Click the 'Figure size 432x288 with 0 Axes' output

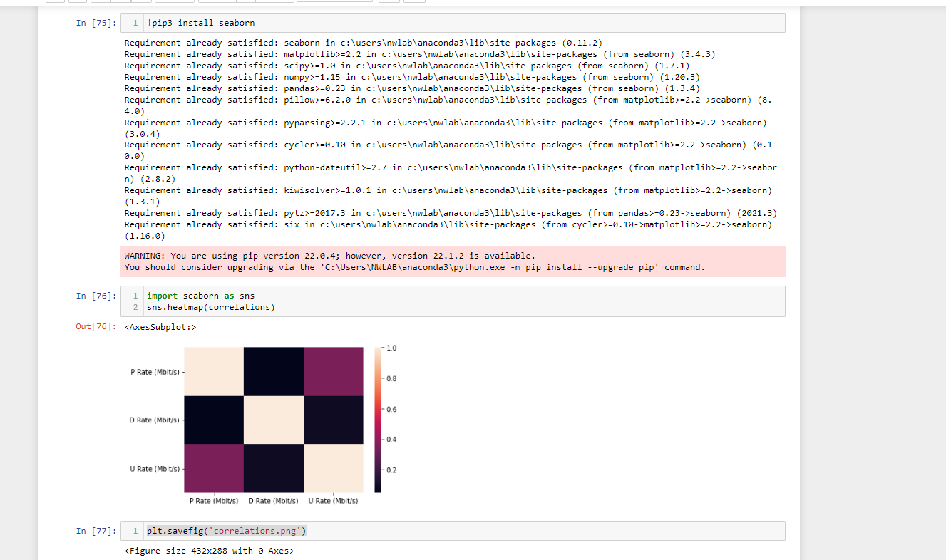pos(209,551)
